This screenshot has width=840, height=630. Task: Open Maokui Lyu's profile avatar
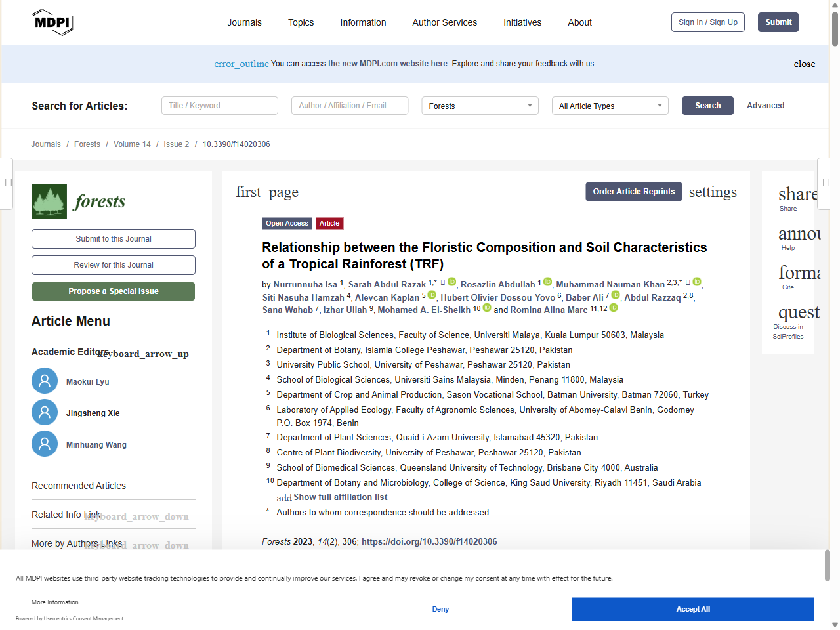(45, 381)
